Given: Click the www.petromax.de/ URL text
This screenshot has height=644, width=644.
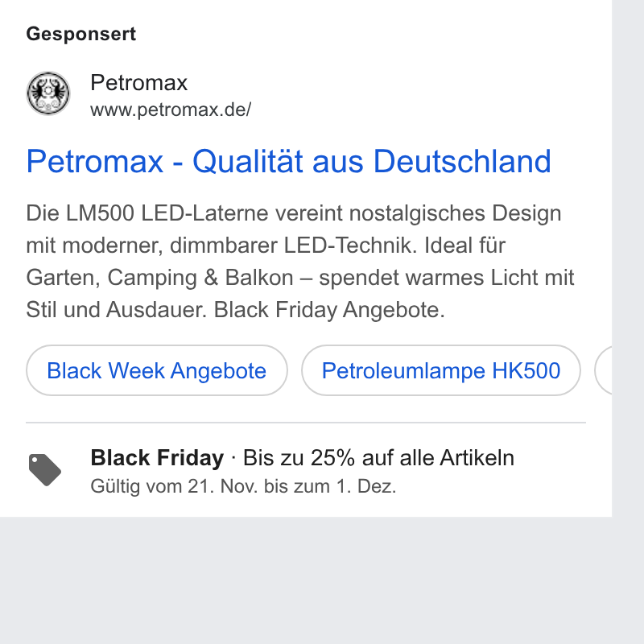Looking at the screenshot, I should click(x=171, y=109).
